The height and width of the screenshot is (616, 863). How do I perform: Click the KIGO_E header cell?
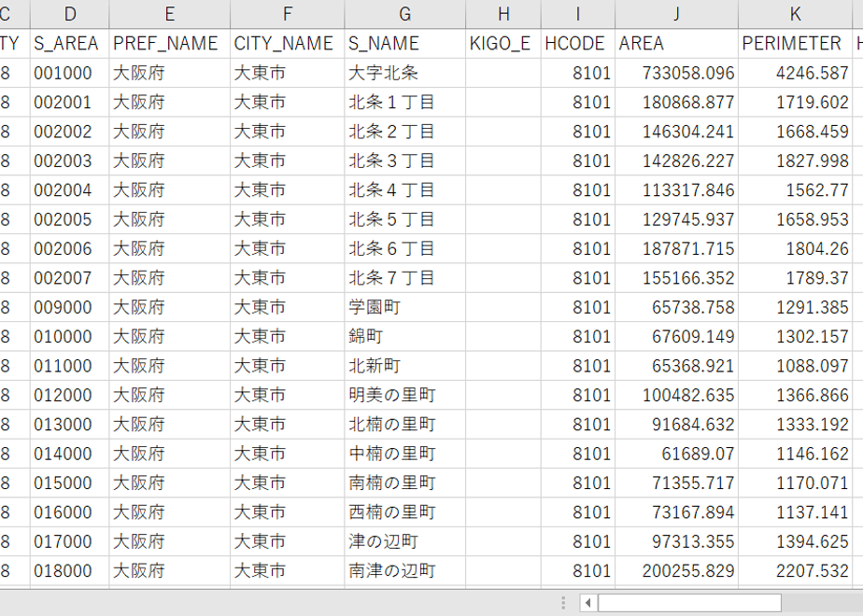503,44
